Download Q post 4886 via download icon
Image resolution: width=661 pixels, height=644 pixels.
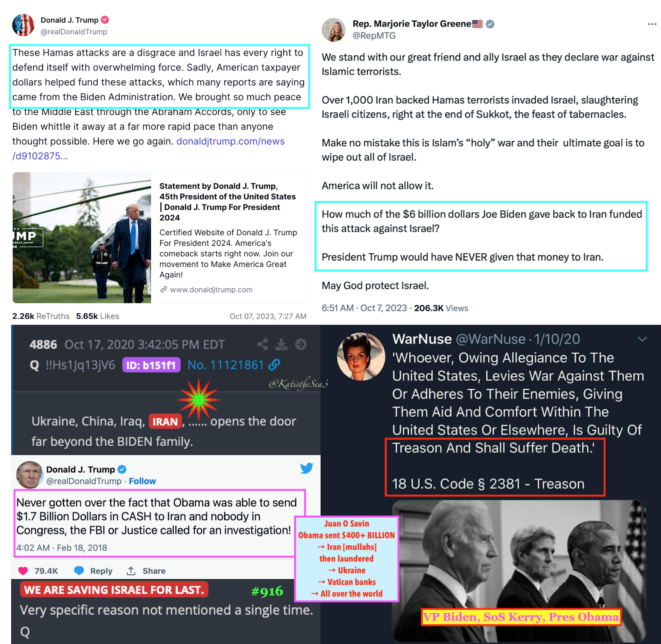tap(281, 344)
